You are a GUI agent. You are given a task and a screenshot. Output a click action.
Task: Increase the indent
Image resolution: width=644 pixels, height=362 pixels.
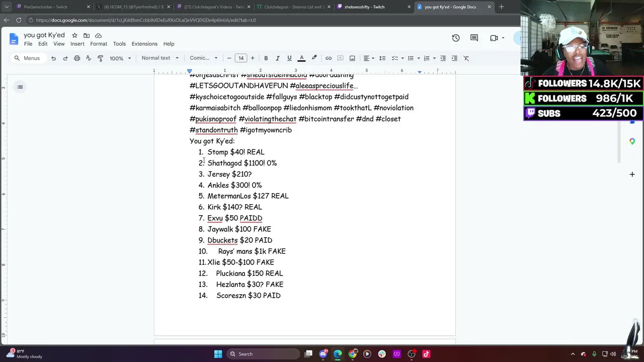(x=454, y=58)
